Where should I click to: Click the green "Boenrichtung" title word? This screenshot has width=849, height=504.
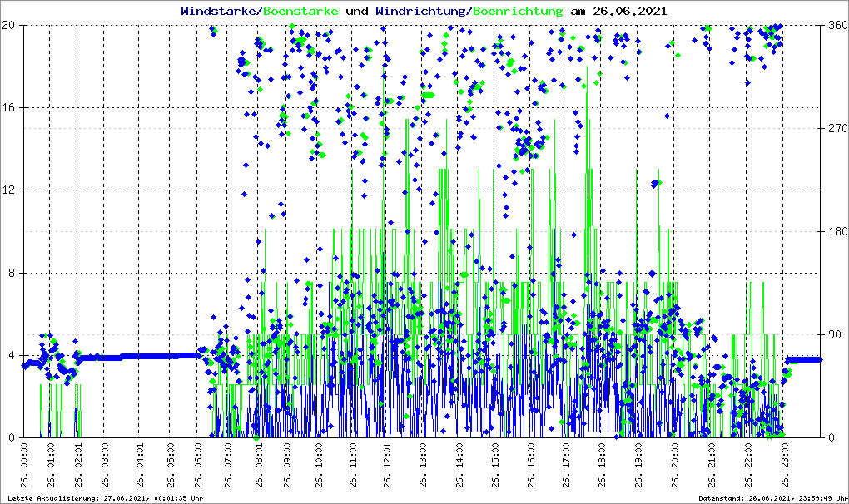click(518, 11)
